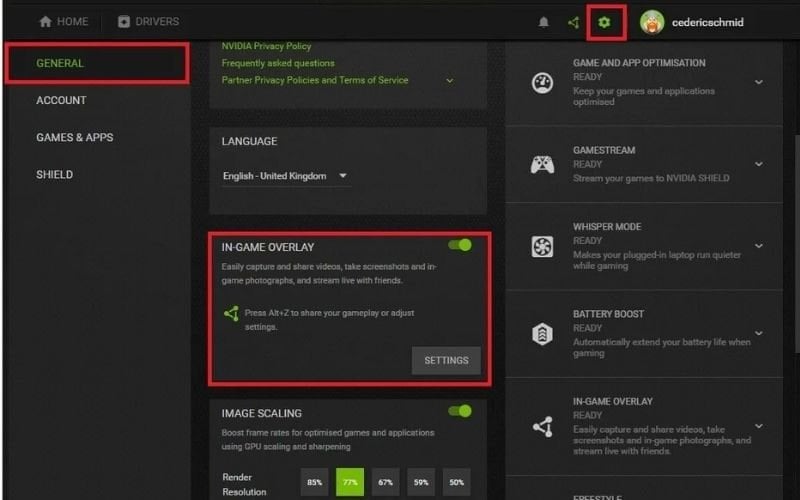The width and height of the screenshot is (800, 500).
Task: Click the GameStream controller icon
Action: point(542,164)
